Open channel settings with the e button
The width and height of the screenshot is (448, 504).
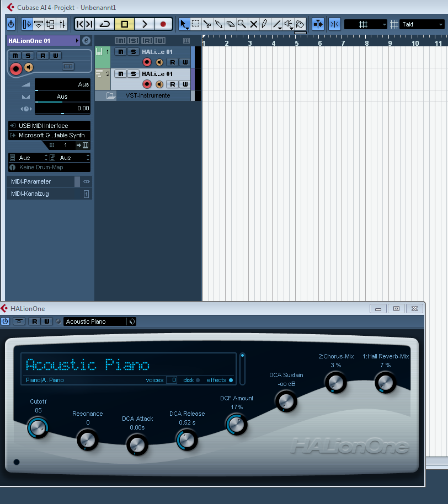pos(86,40)
